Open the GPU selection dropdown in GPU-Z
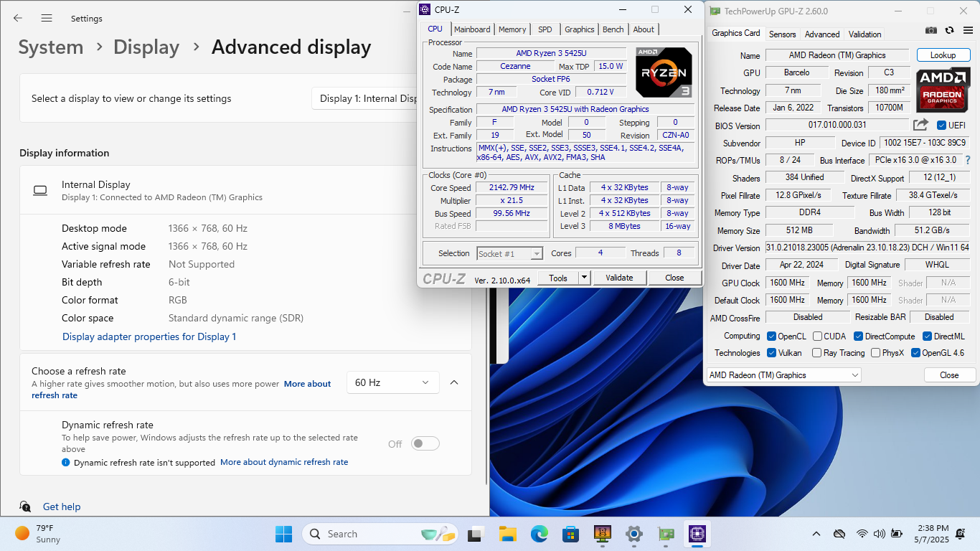980x551 pixels. 783,375
